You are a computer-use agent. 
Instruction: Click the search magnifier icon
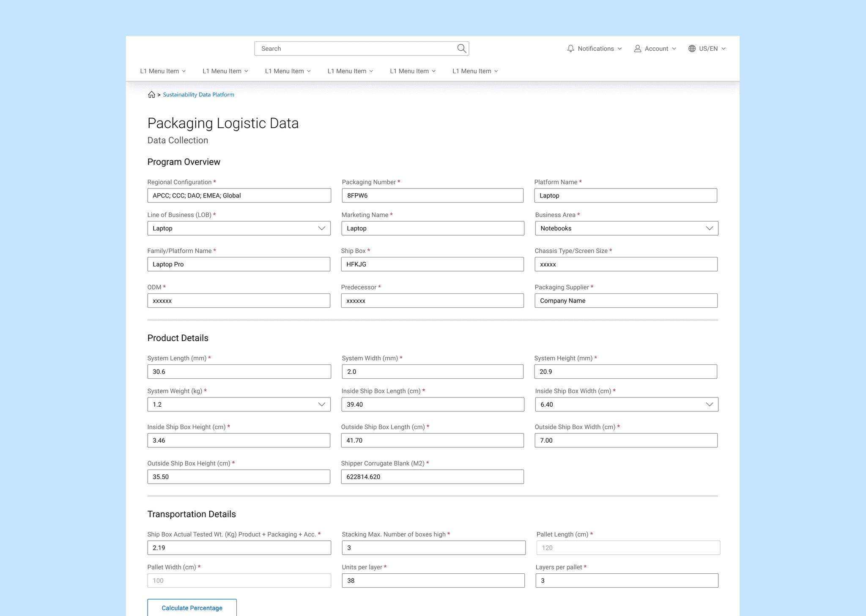pos(461,49)
